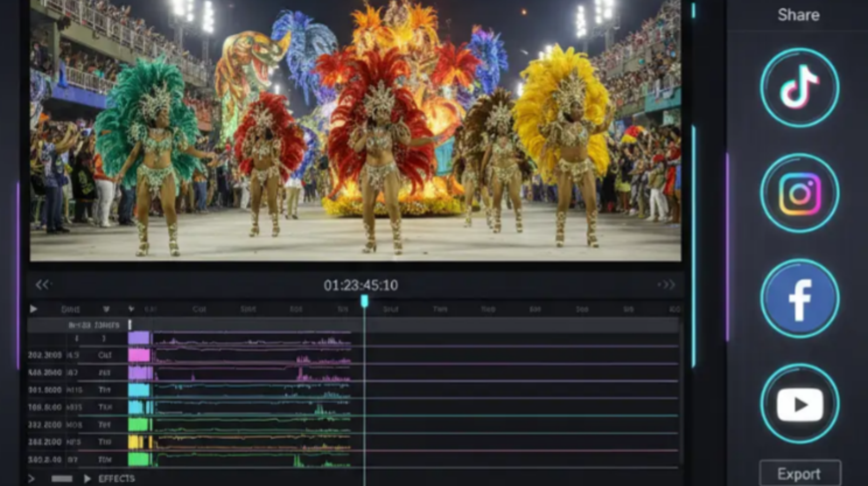The height and width of the screenshot is (486, 868).
Task: Click the carnival video preview frame
Action: (355, 130)
